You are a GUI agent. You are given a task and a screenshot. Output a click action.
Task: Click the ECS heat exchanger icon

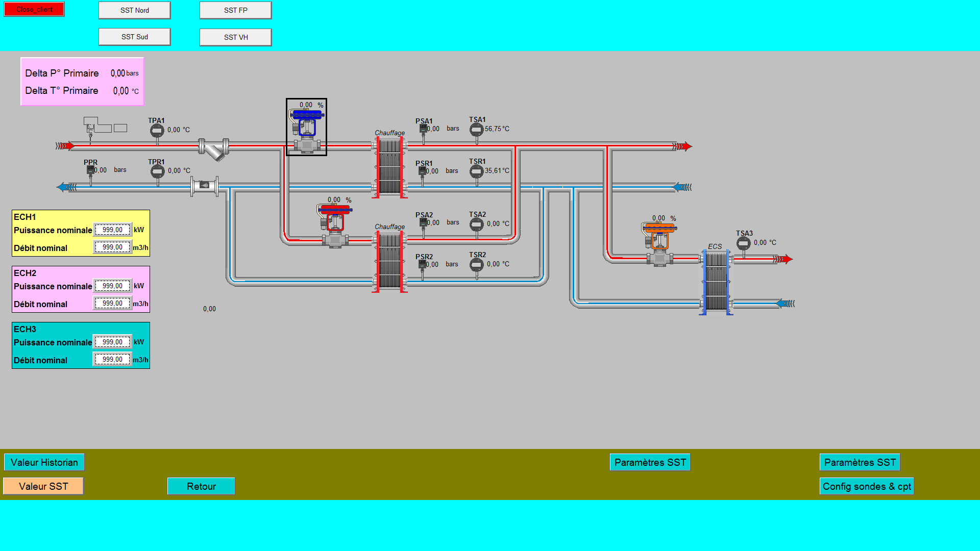click(716, 282)
